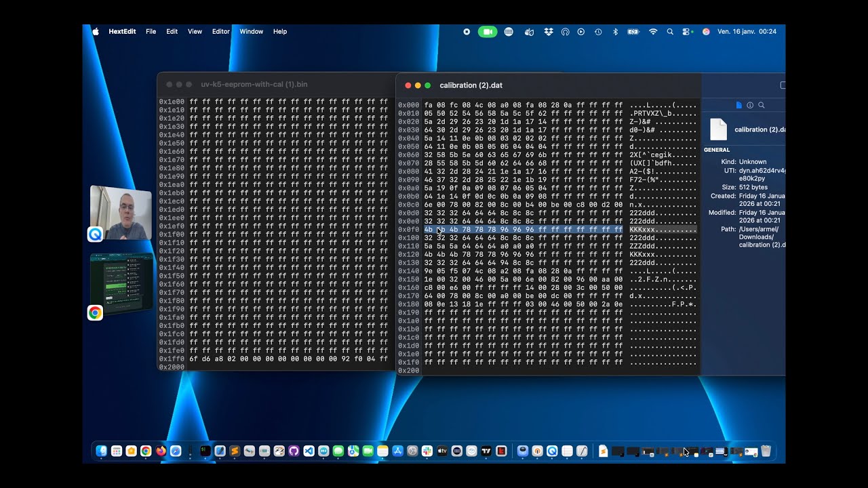Open the Edit menu
The height and width of the screenshot is (488, 868).
tap(172, 31)
